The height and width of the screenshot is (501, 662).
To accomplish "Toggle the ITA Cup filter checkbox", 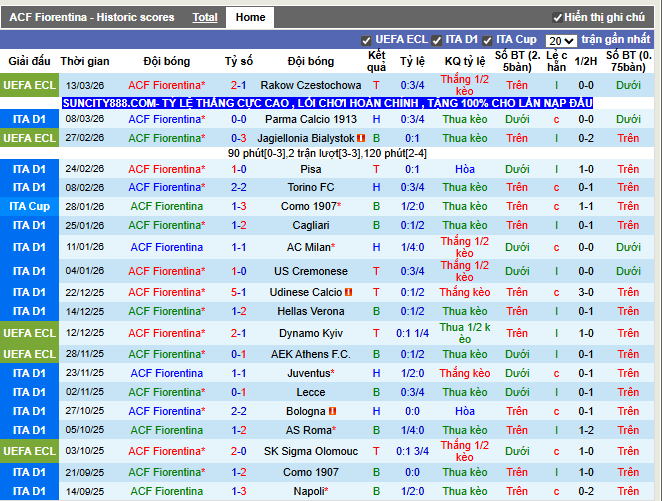I will tap(488, 40).
